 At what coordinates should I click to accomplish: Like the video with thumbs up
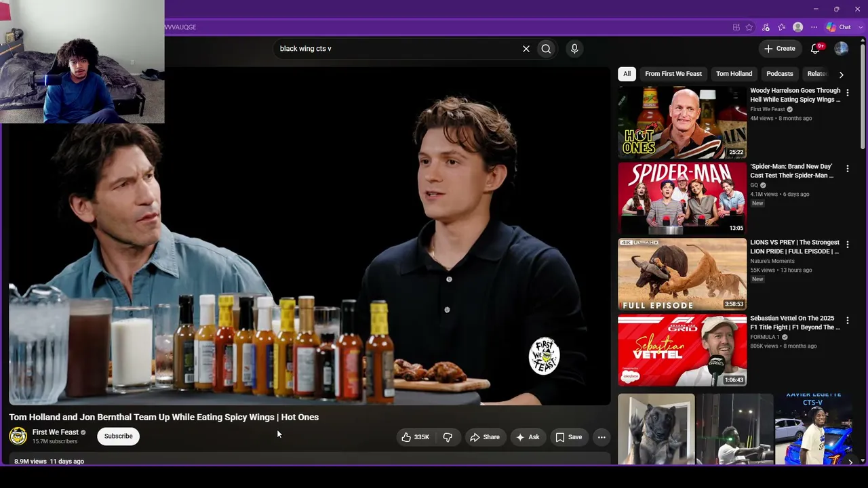coord(416,437)
